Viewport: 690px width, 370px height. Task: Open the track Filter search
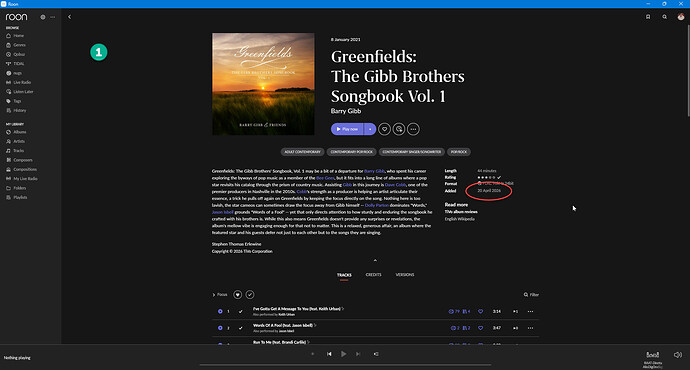[531, 295]
